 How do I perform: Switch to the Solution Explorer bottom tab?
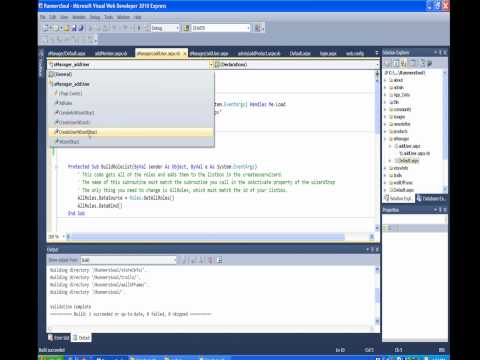(x=398, y=199)
